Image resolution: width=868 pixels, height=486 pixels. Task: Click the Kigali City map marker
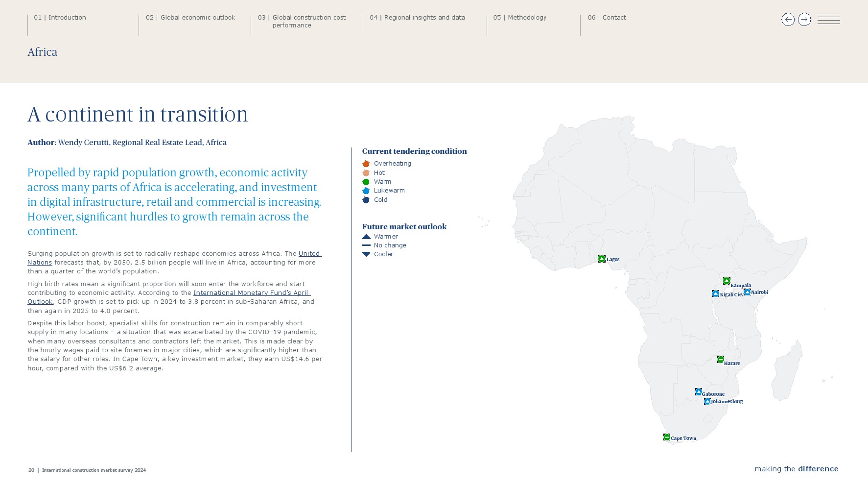tap(715, 293)
